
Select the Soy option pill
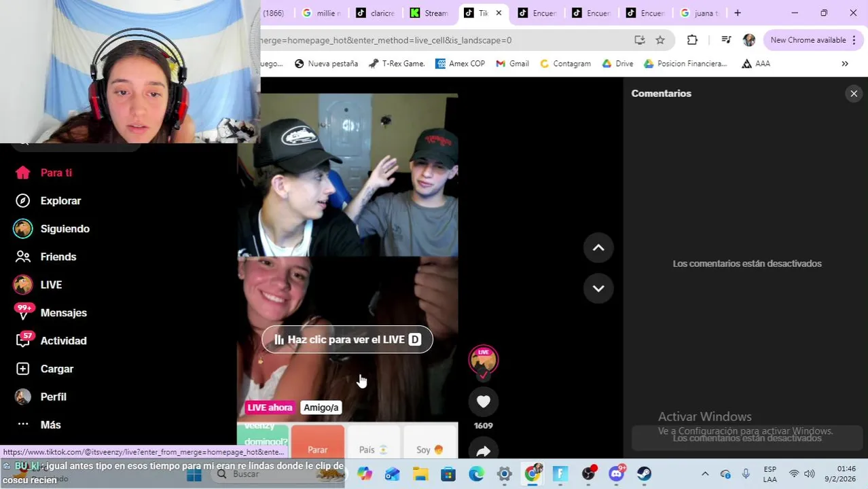(x=430, y=443)
